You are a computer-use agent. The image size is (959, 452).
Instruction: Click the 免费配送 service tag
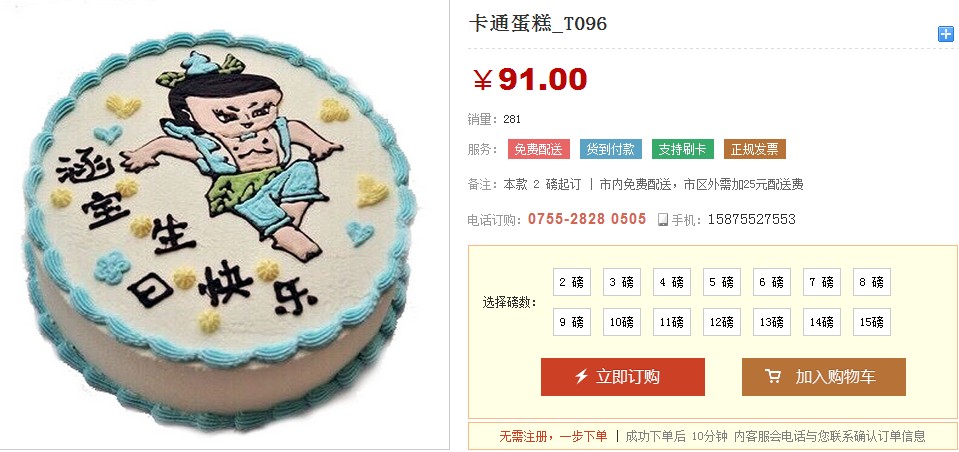point(538,149)
